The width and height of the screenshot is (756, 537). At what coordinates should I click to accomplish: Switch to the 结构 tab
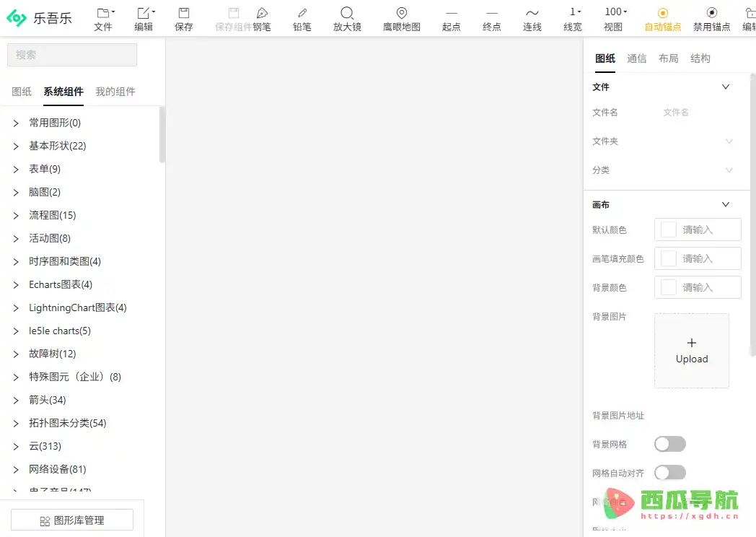[x=700, y=59]
